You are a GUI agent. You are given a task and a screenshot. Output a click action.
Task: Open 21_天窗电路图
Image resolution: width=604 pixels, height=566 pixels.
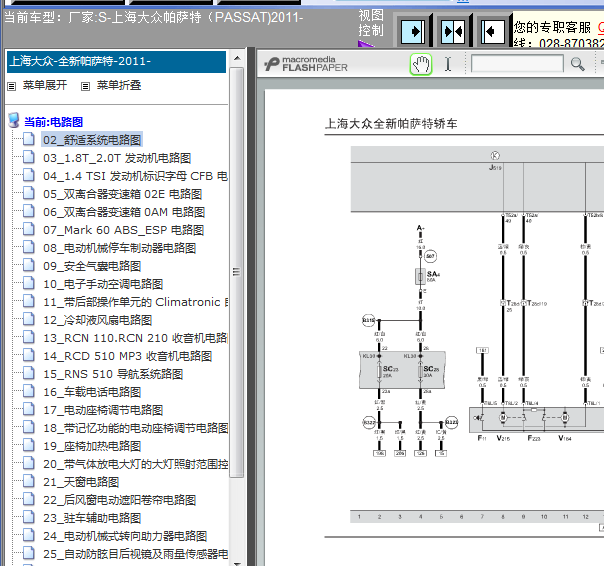81,482
